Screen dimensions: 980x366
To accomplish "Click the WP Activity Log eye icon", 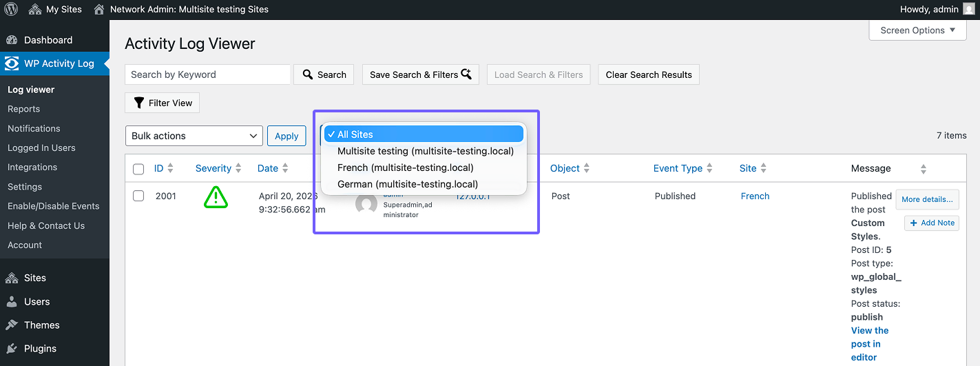I will (x=12, y=63).
